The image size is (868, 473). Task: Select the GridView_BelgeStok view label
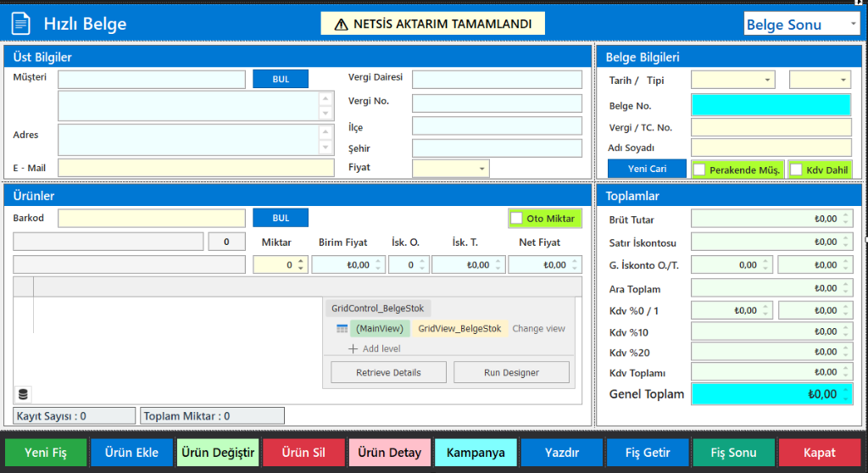[x=459, y=328]
